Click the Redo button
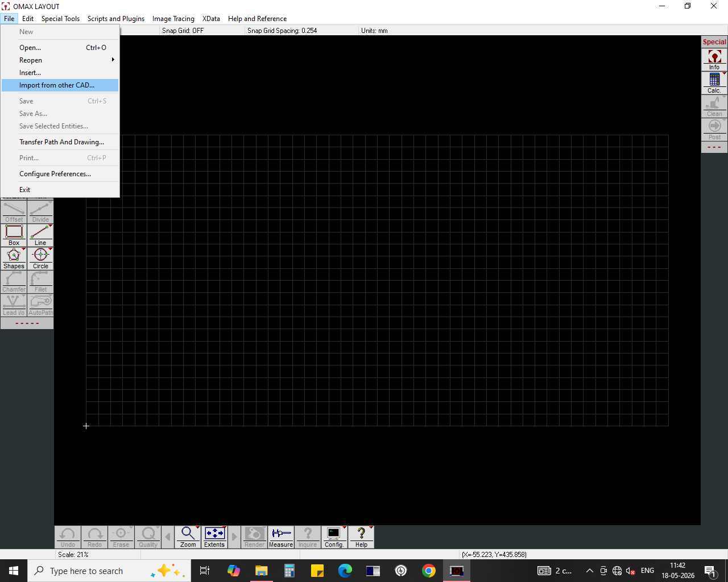Image resolution: width=728 pixels, height=582 pixels. click(x=94, y=537)
